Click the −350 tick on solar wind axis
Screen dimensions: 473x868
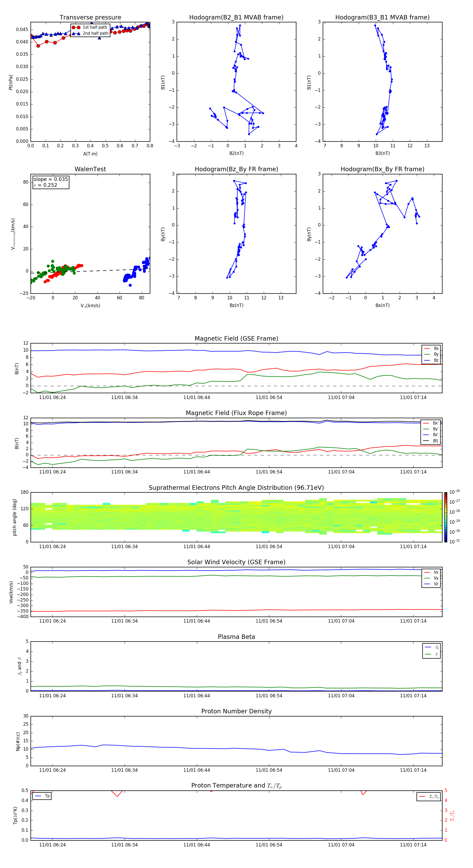click(22, 611)
